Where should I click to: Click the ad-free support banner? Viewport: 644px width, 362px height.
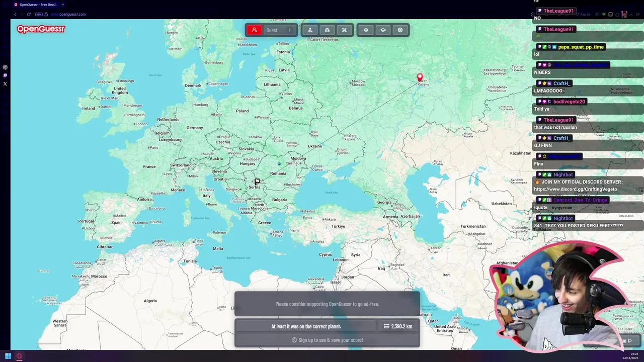pyautogui.click(x=327, y=304)
